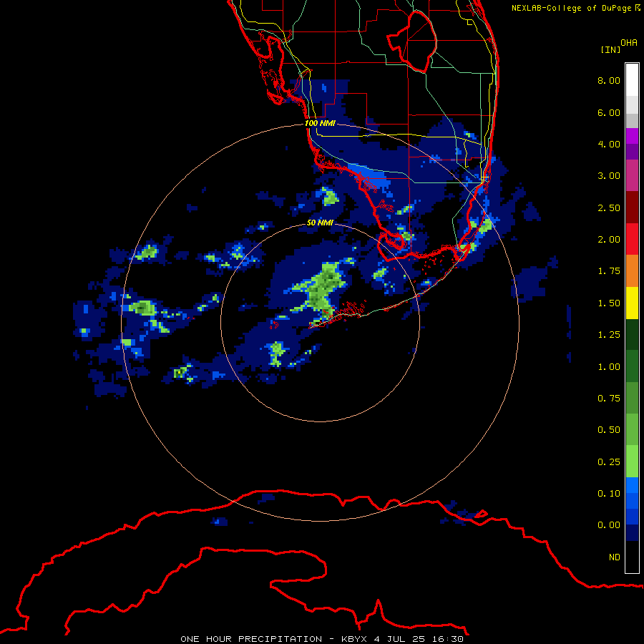Click the magenta legend swatch
Viewport: 644px width, 644px height.
click(632, 136)
